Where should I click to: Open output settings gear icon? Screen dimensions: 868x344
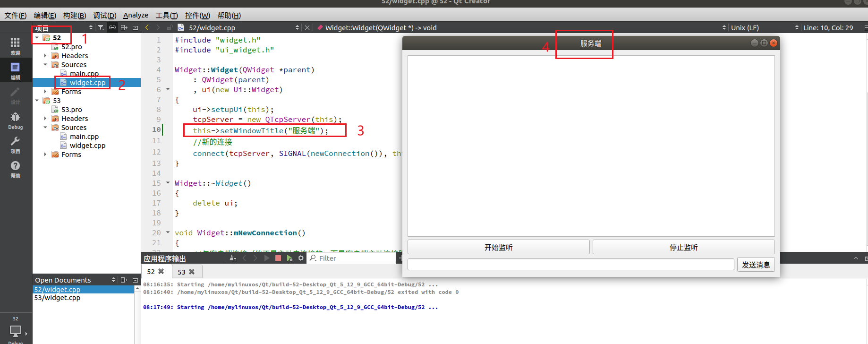[x=301, y=258]
